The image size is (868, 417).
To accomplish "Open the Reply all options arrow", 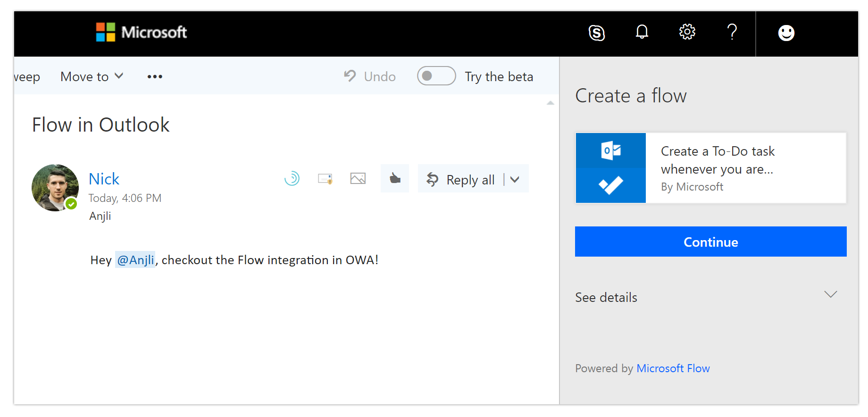I will coord(515,179).
